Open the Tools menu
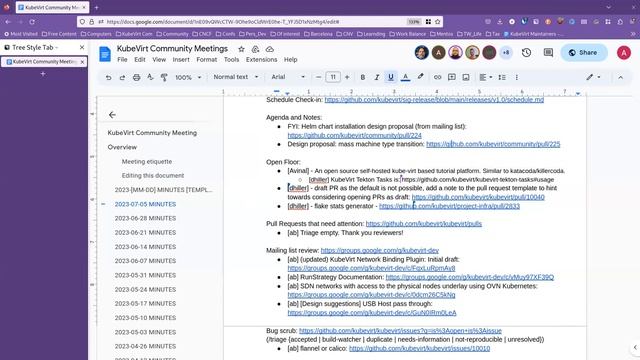The image size is (640, 360). coord(231,60)
